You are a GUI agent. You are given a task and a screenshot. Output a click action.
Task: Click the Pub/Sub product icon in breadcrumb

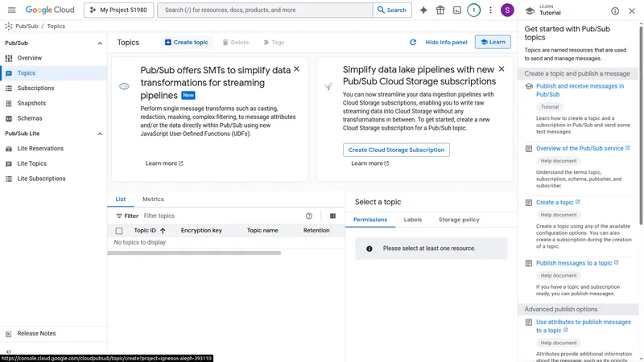[x=9, y=27]
